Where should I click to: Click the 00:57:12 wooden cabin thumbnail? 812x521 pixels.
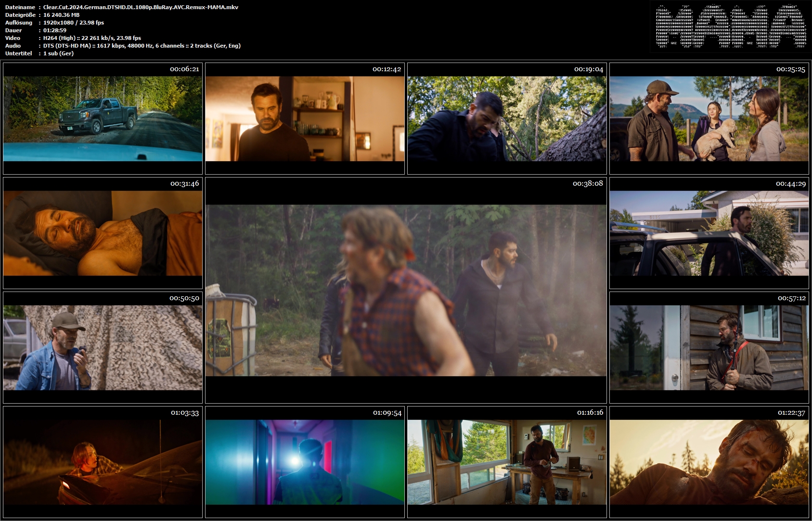pyautogui.click(x=709, y=347)
